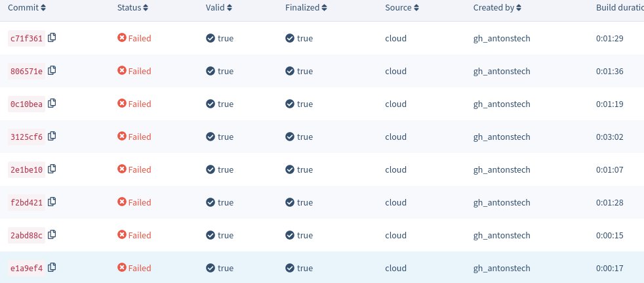This screenshot has height=283, width=644.
Task: Click Failed status text in f2bd421 row
Action: point(140,202)
